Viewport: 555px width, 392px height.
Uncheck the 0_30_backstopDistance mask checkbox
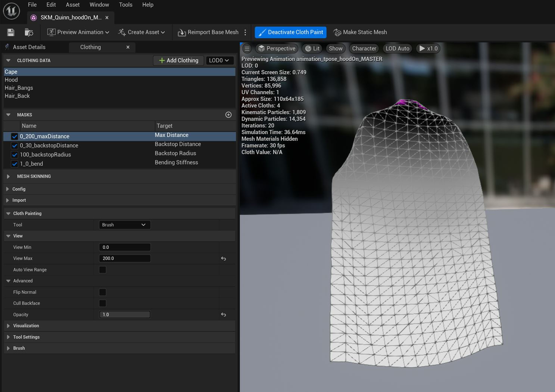15,146
